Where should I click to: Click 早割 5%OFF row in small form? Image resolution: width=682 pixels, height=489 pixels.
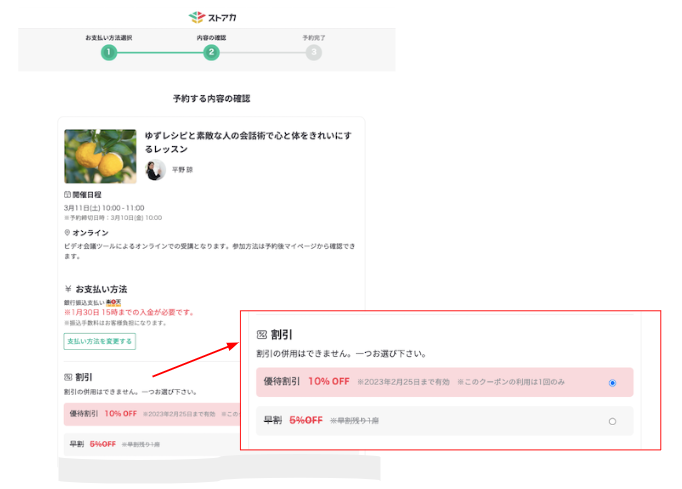152,444
